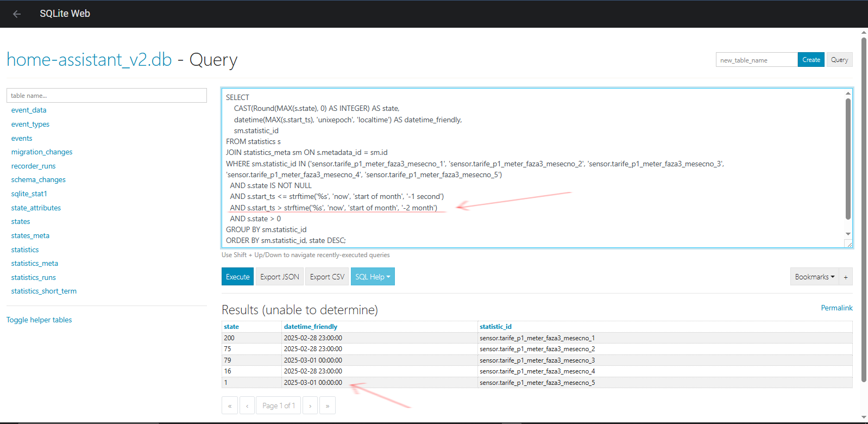
Task: Go to the first results page
Action: tap(229, 406)
